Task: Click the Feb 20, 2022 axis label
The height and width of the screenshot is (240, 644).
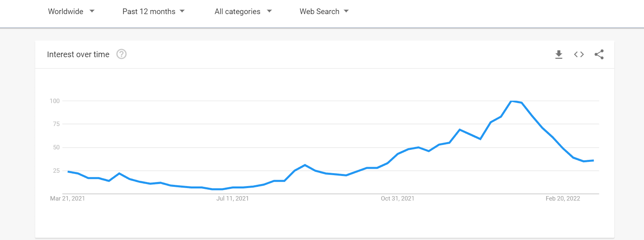Action: [x=563, y=199]
